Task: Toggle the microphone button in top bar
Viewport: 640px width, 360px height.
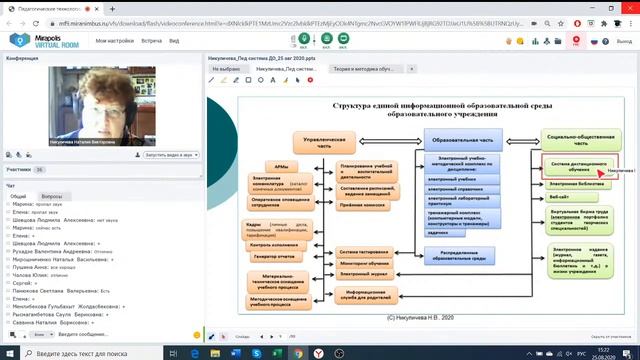Action: 304,38
